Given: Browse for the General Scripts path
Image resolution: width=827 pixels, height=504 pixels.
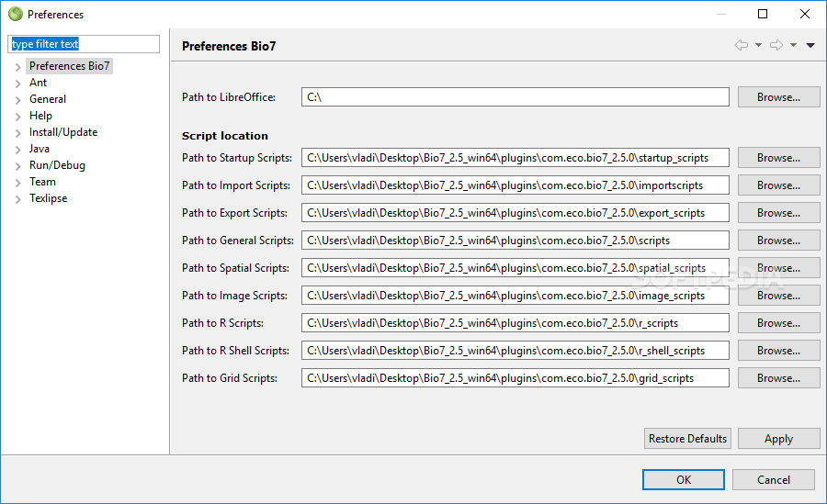Looking at the screenshot, I should click(x=778, y=240).
